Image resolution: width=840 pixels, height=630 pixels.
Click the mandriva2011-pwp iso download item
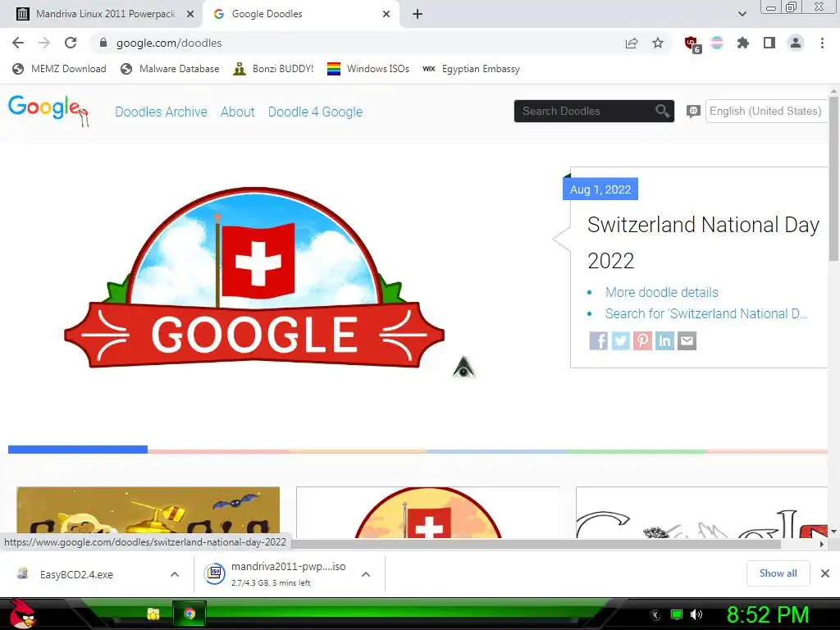pos(276,573)
